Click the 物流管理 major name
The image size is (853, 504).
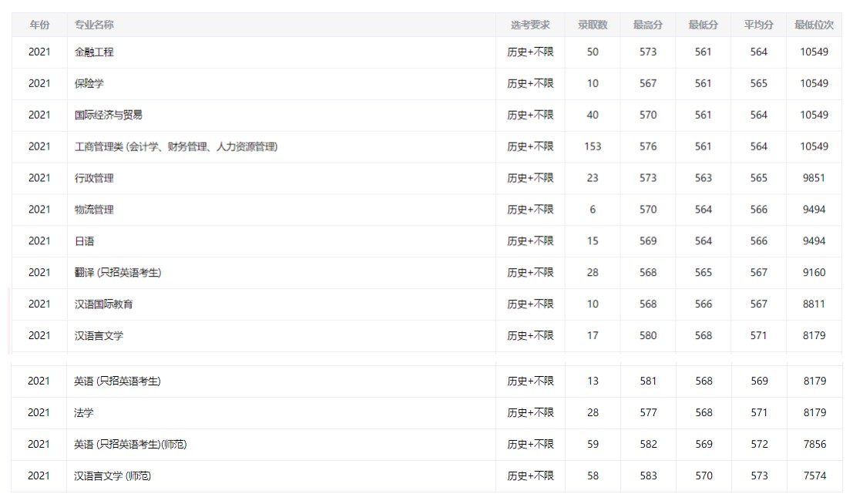94,210
